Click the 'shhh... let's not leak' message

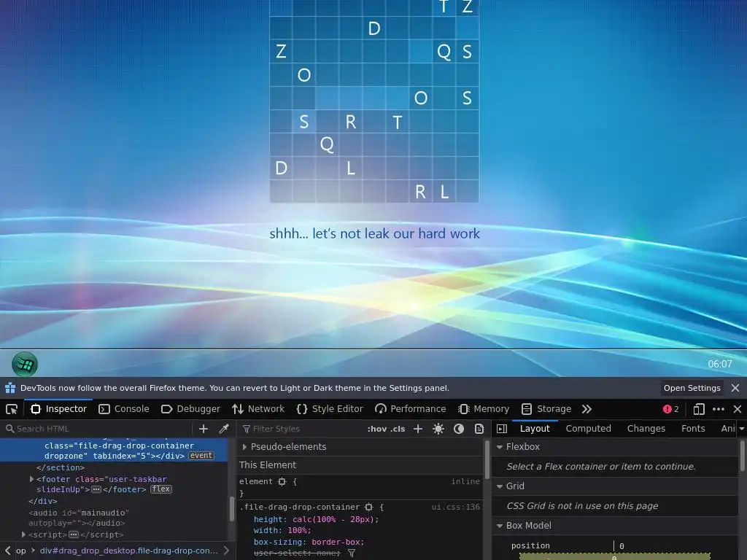(374, 234)
